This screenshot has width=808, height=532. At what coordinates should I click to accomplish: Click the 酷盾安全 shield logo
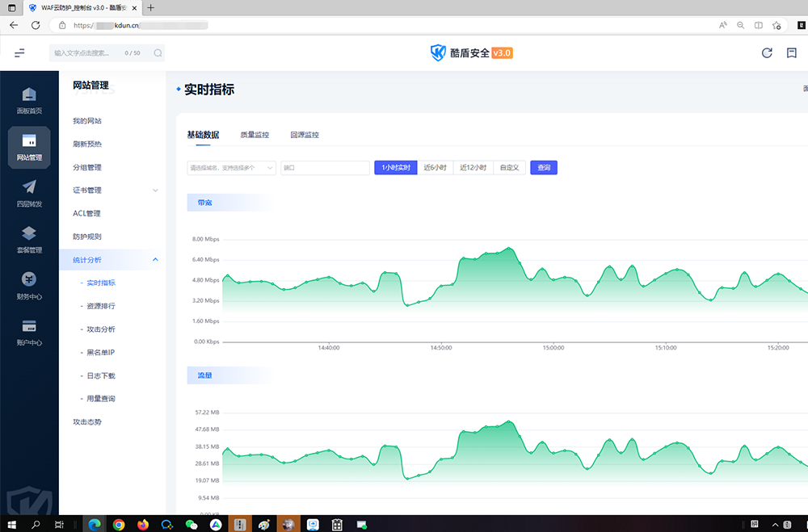pos(437,52)
